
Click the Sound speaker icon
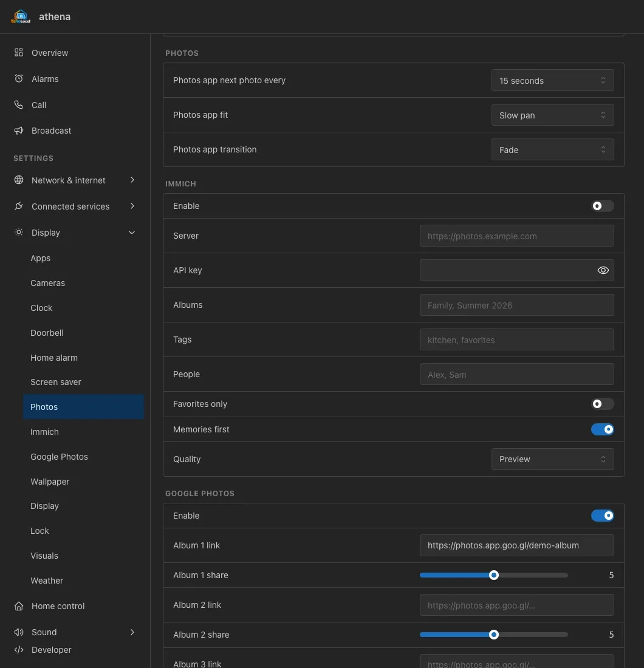pos(19,632)
